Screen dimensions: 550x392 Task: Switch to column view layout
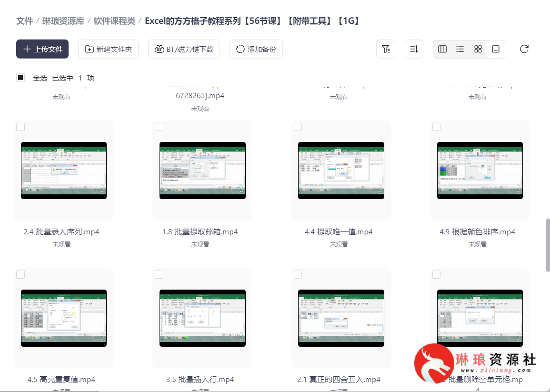(442, 49)
